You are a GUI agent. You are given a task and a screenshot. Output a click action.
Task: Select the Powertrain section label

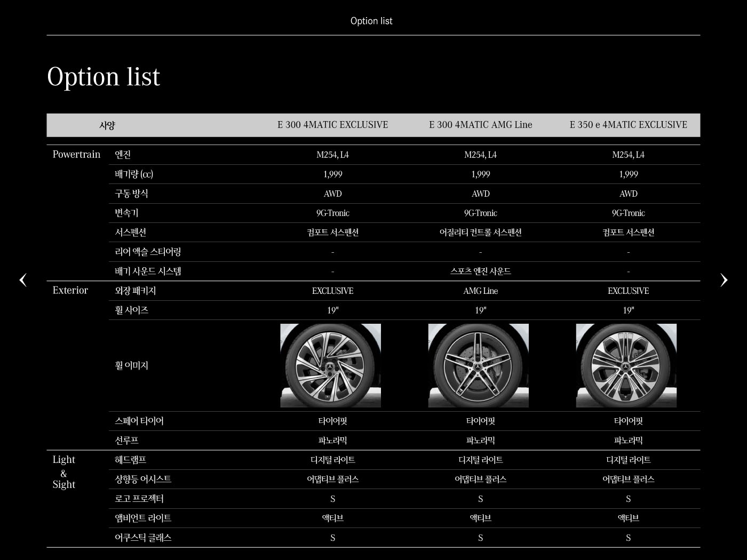click(76, 154)
